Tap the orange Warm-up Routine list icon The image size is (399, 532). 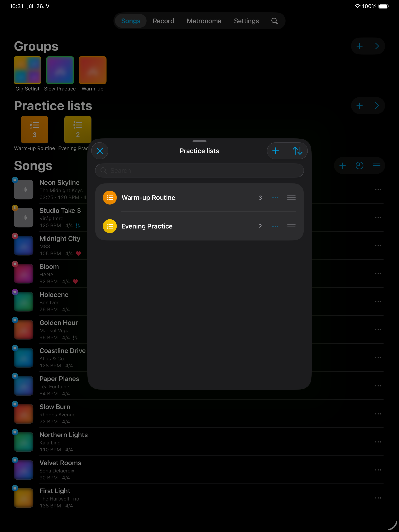110,198
